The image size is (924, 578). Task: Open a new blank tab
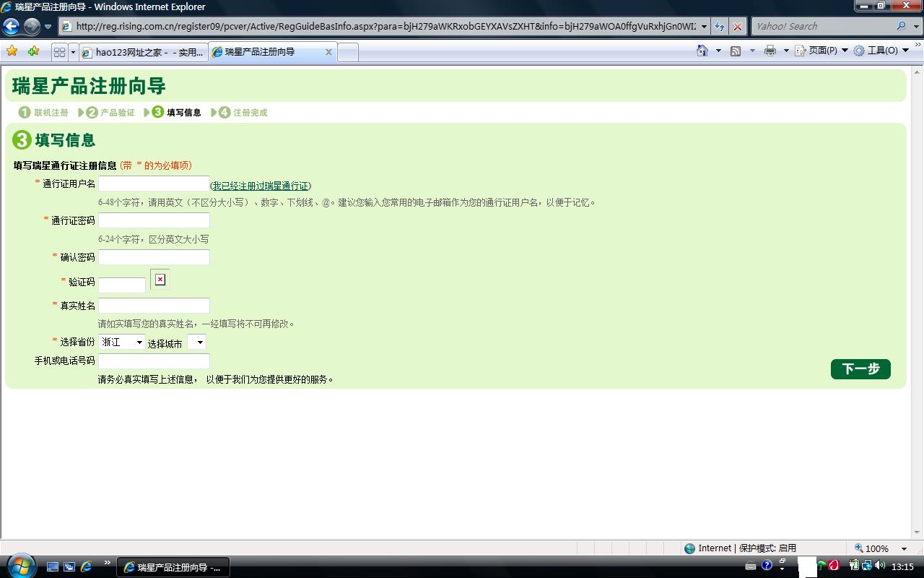click(348, 52)
